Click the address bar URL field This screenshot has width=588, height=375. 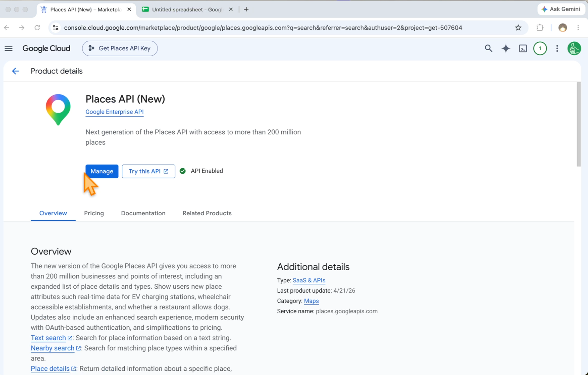tap(263, 28)
